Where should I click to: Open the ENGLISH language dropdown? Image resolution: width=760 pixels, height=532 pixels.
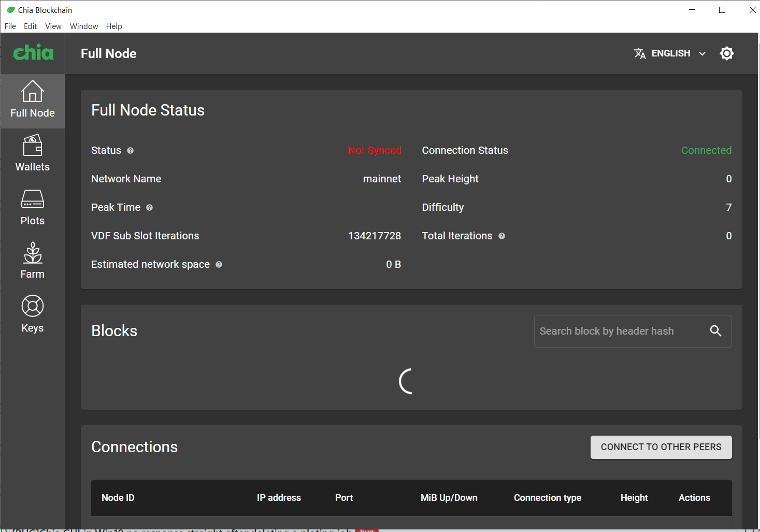coord(670,53)
